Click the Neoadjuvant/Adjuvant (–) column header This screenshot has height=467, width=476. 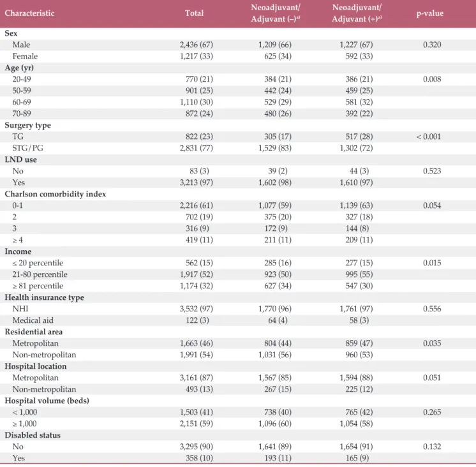click(x=276, y=13)
